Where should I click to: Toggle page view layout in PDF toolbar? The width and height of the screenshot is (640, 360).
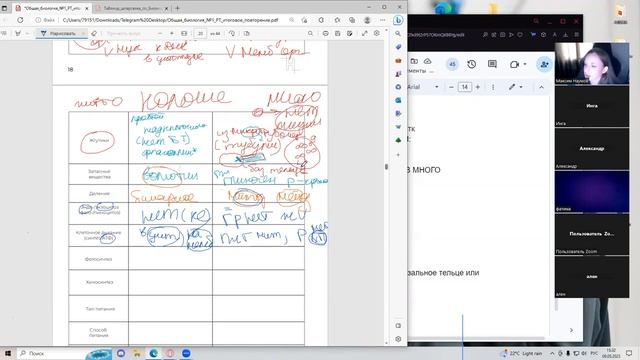pos(247,33)
